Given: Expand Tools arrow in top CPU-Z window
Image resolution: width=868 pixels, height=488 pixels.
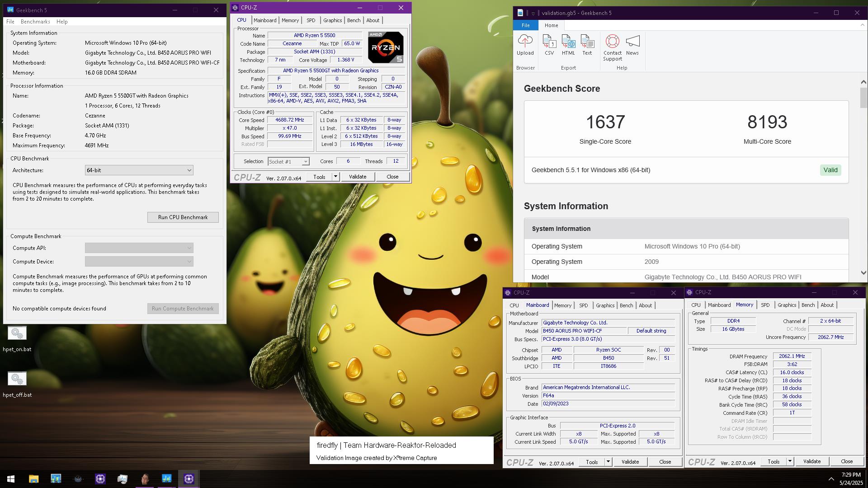Looking at the screenshot, I should click(x=335, y=177).
